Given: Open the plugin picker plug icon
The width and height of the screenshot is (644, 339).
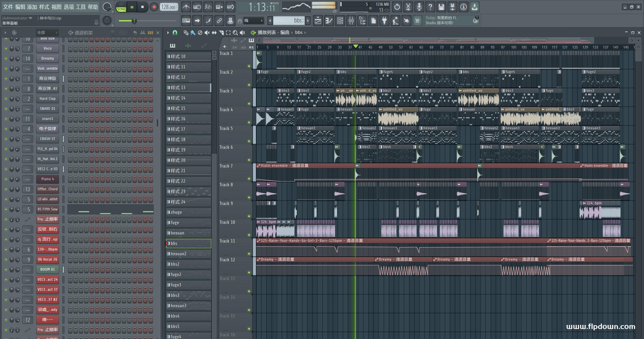Looking at the screenshot, I should coord(384,21).
